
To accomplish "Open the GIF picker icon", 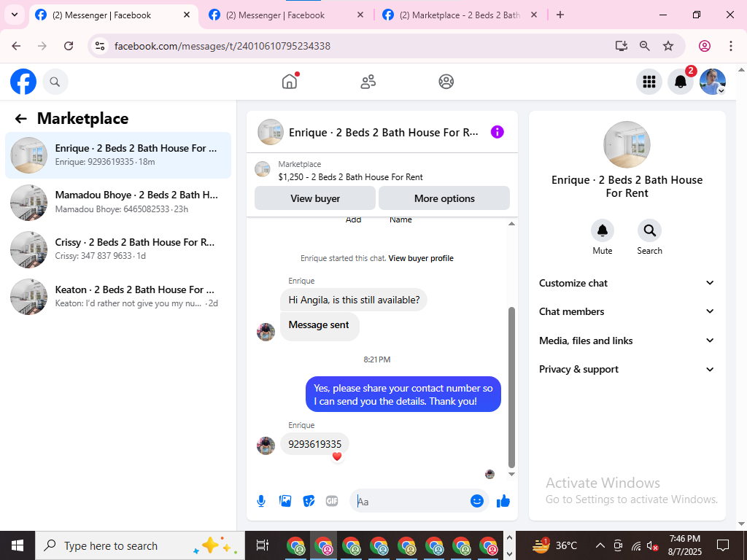I will [332, 501].
